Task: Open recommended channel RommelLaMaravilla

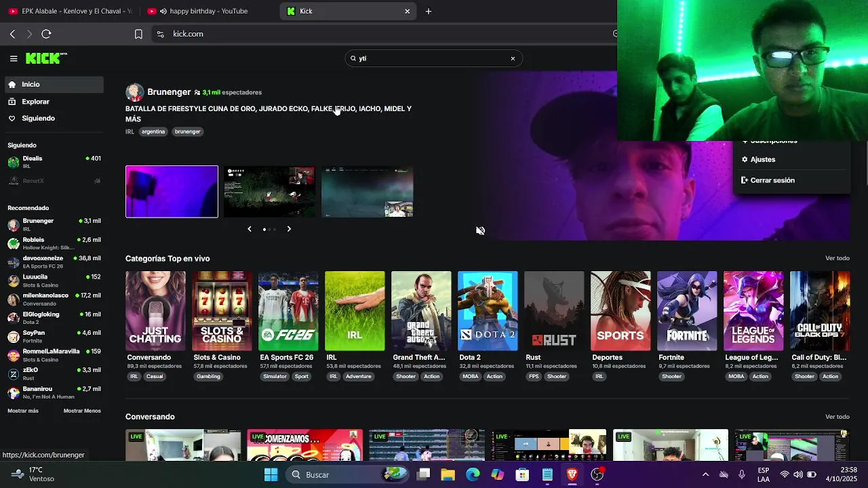Action: (54, 355)
